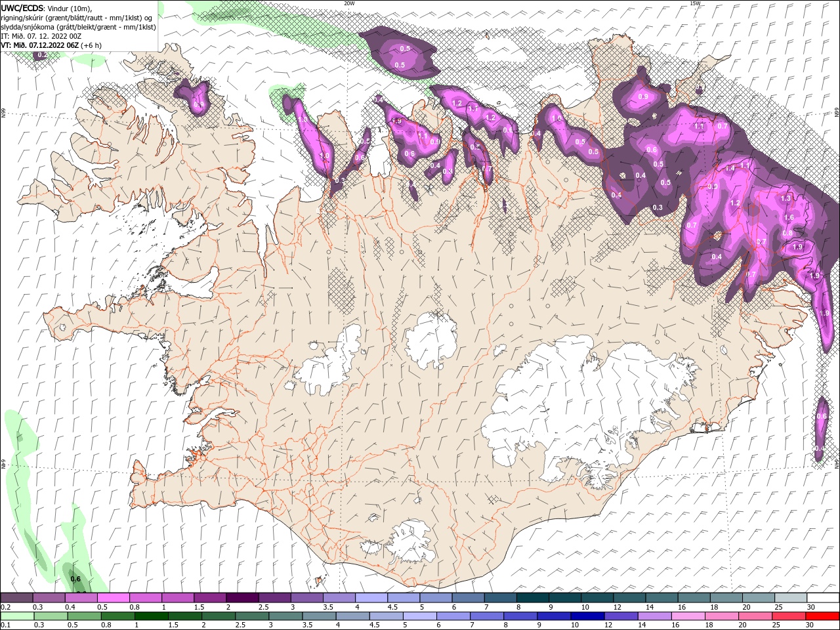Viewport: 840px width, 630px height.
Task: Pick red swatch above 30 in rain scale
Action: pos(823,616)
